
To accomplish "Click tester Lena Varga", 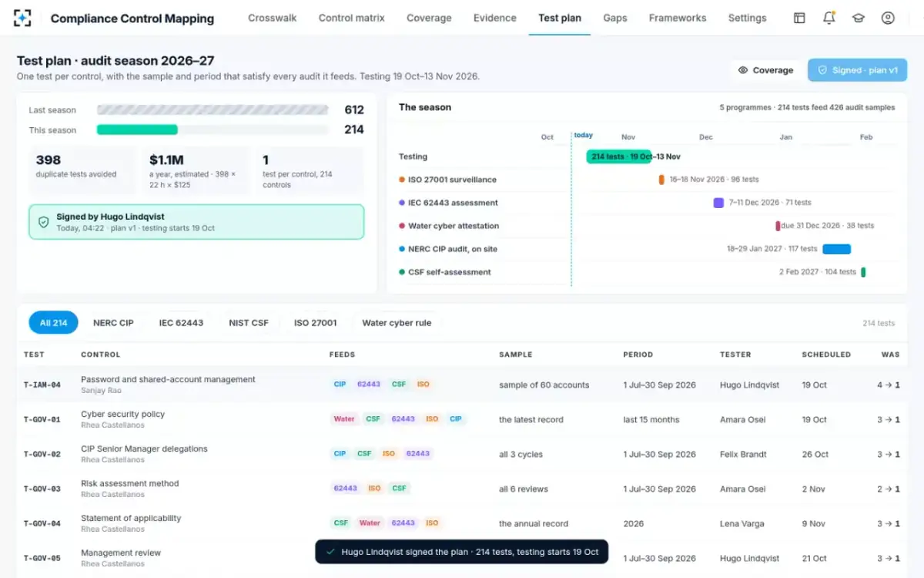I will click(742, 524).
